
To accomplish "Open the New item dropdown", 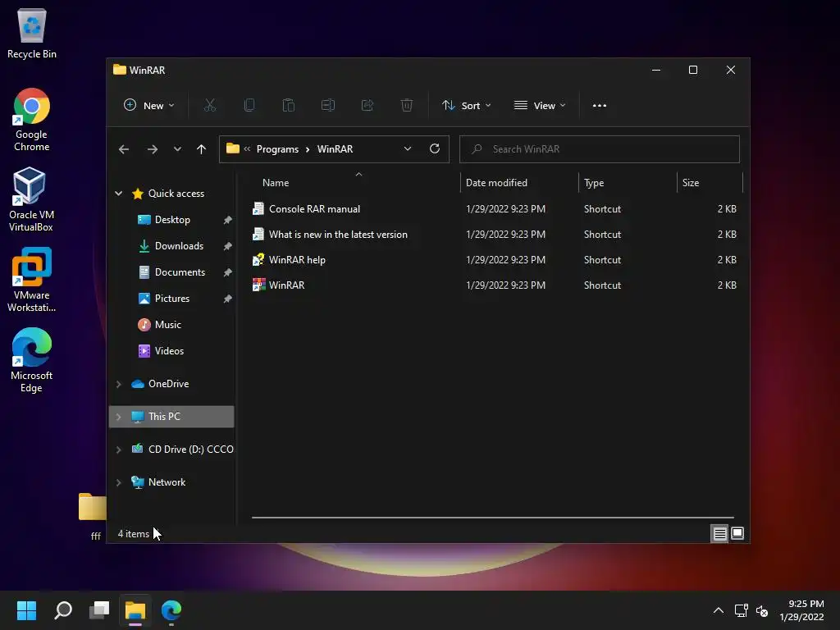I will tap(149, 106).
